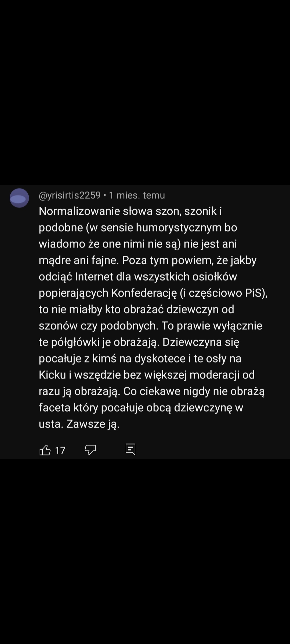Open the commenter's round purple avatar
The width and height of the screenshot is (290, 644).
19,198
